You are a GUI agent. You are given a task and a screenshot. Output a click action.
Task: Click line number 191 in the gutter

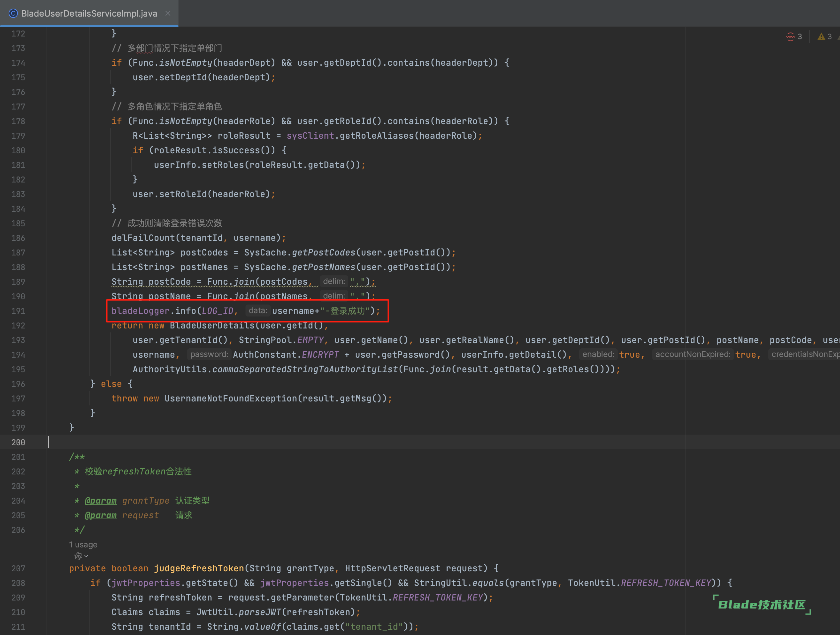coord(18,311)
